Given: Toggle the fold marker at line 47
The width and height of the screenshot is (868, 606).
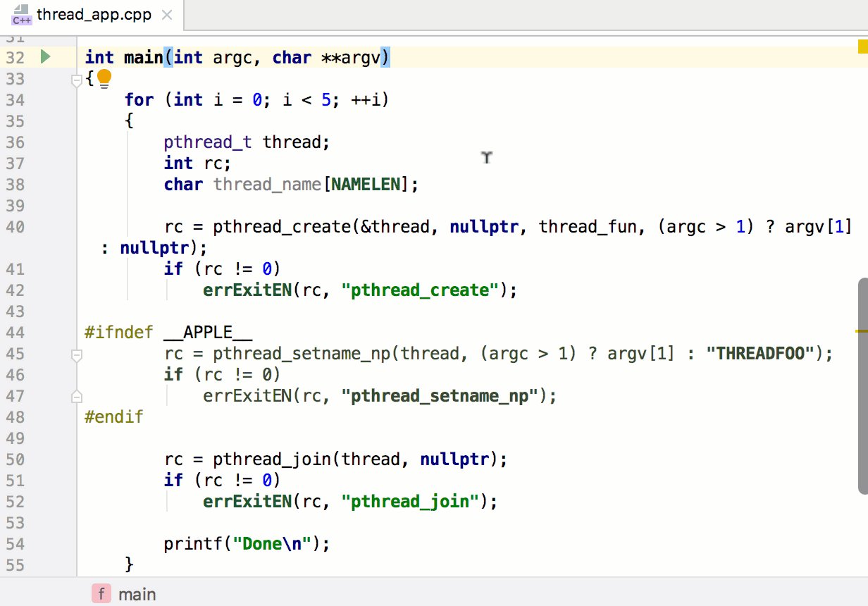Looking at the screenshot, I should coord(77,398).
